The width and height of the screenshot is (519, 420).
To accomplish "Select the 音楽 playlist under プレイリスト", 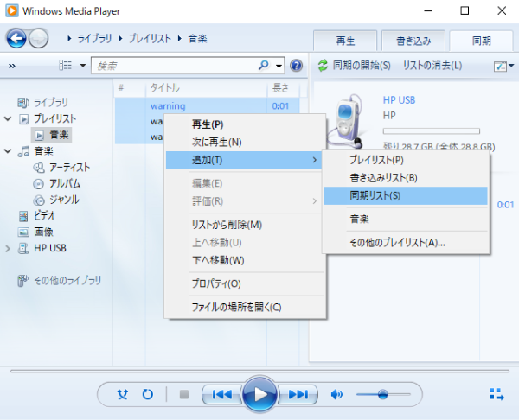I will pos(52,135).
